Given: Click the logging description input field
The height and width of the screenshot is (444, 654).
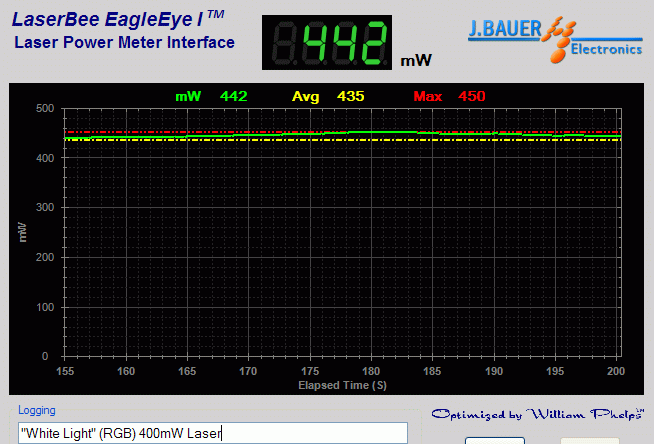Looking at the screenshot, I should point(213,433).
